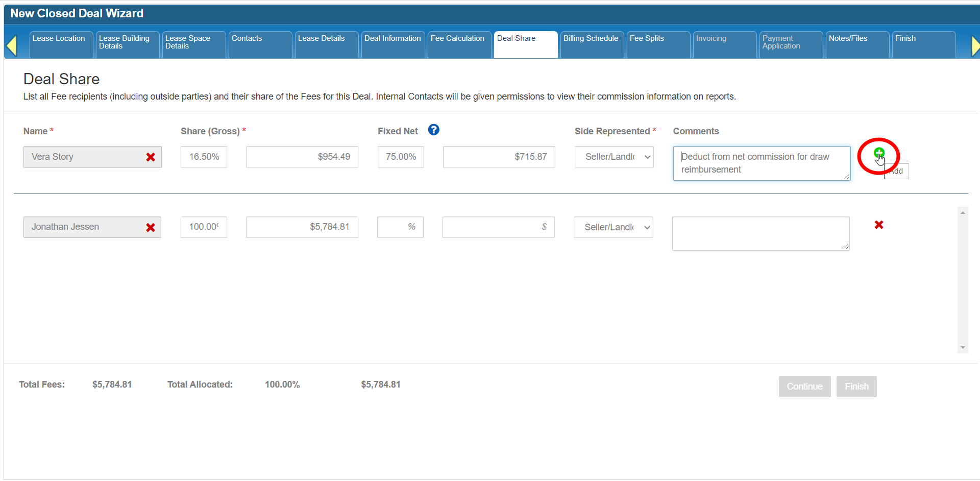Expand Side Represented dropdown for Vera Story

(614, 157)
